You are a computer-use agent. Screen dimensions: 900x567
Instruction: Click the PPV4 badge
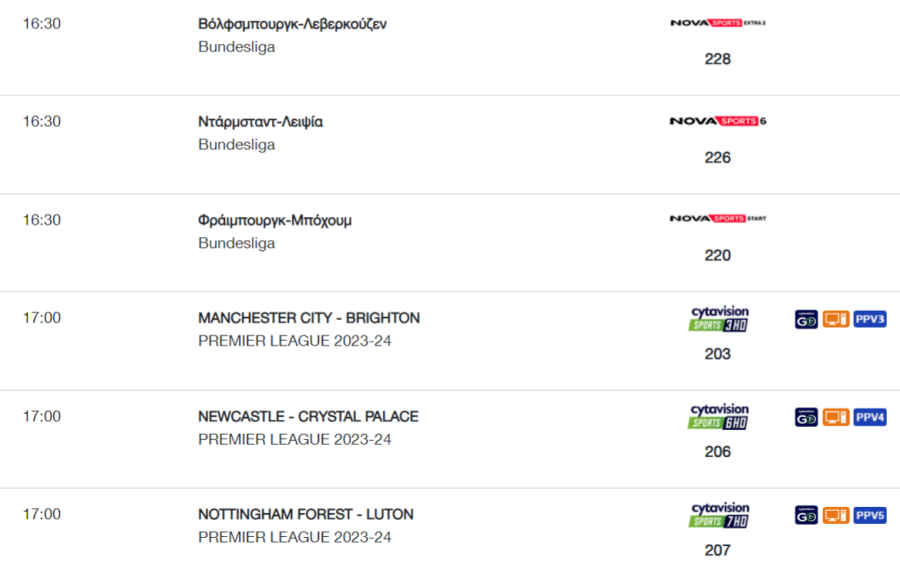(x=870, y=417)
